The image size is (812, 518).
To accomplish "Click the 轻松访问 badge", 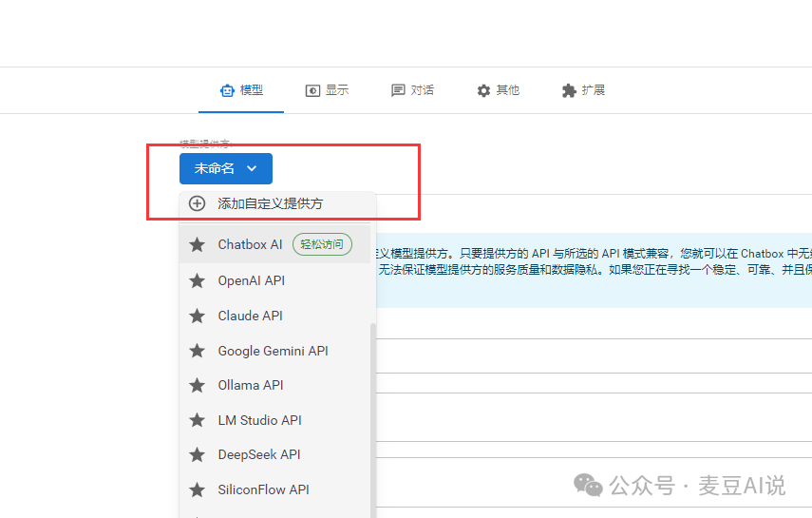I will 322,244.
